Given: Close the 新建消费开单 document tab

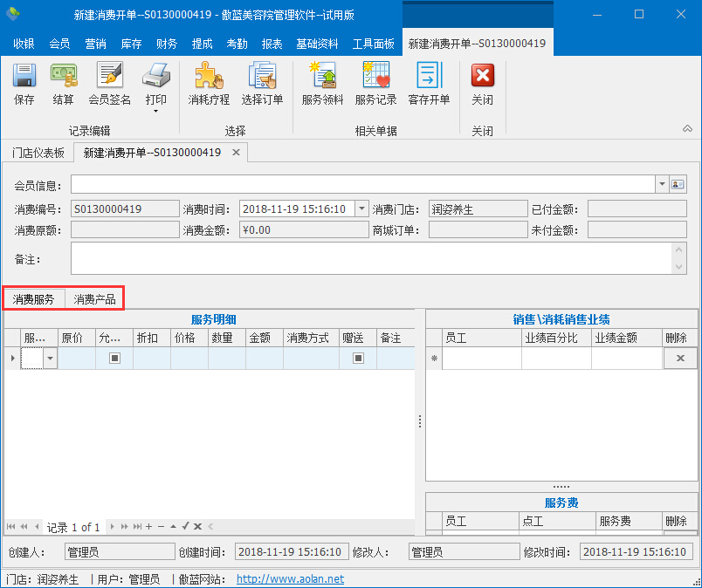Looking at the screenshot, I should (x=236, y=153).
